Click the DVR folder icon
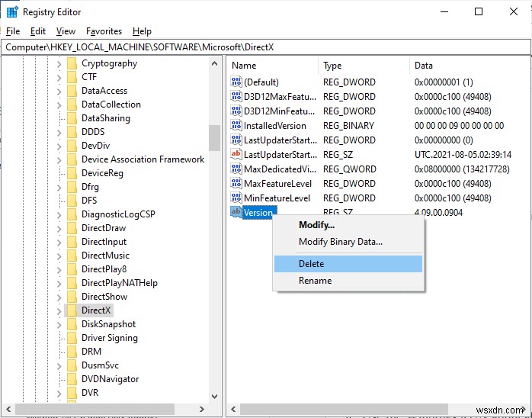Image resolution: width=532 pixels, height=418 pixels. click(x=72, y=393)
